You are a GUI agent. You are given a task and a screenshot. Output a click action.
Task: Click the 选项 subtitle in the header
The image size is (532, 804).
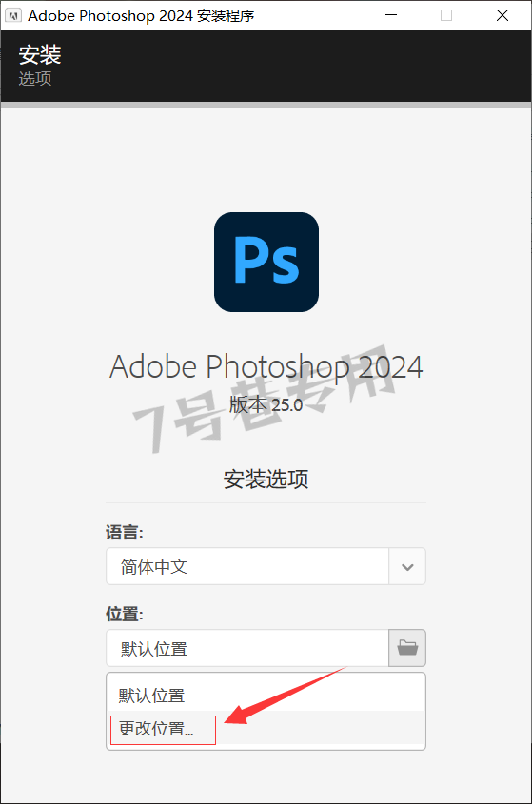pyautogui.click(x=35, y=78)
